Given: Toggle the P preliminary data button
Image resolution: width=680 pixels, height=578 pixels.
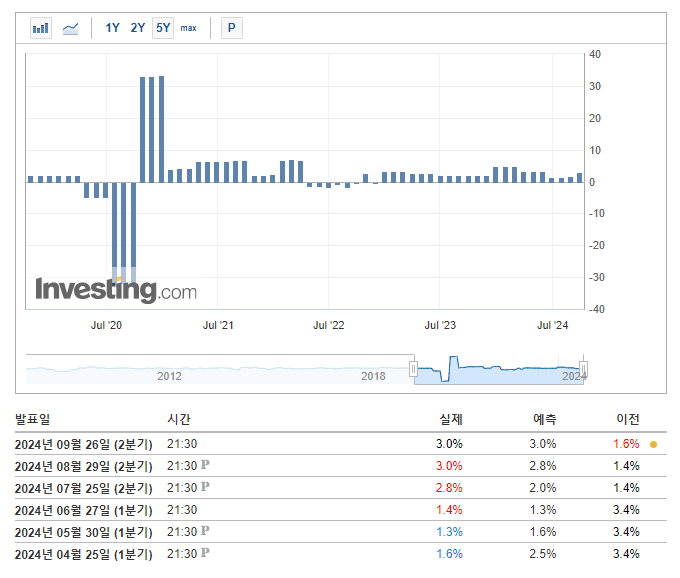Looking at the screenshot, I should pos(232,28).
